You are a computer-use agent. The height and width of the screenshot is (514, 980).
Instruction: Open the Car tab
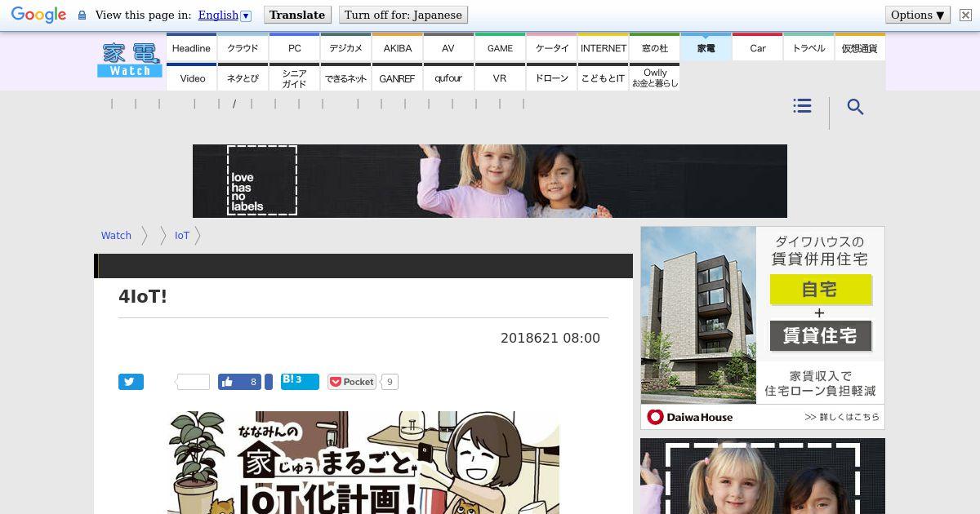point(757,47)
